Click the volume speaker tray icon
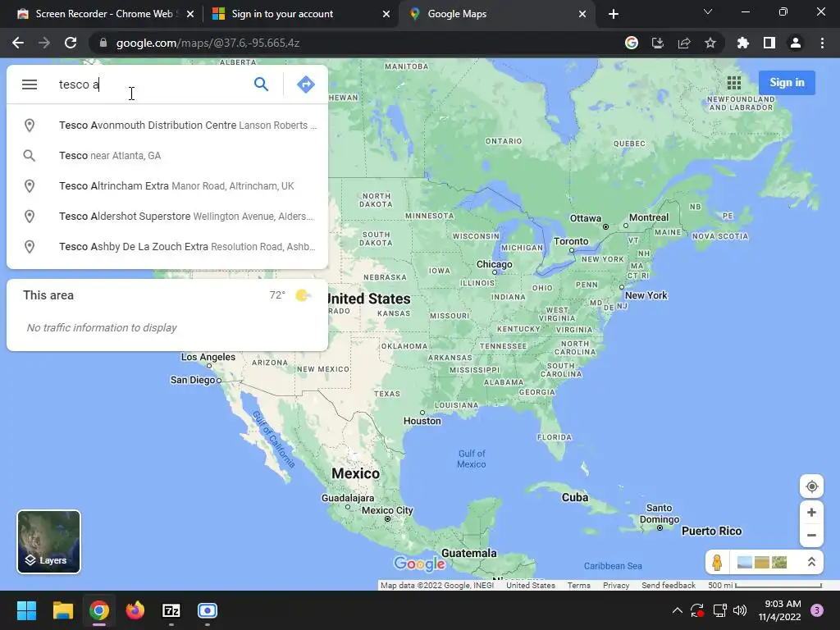The width and height of the screenshot is (840, 630). (740, 610)
